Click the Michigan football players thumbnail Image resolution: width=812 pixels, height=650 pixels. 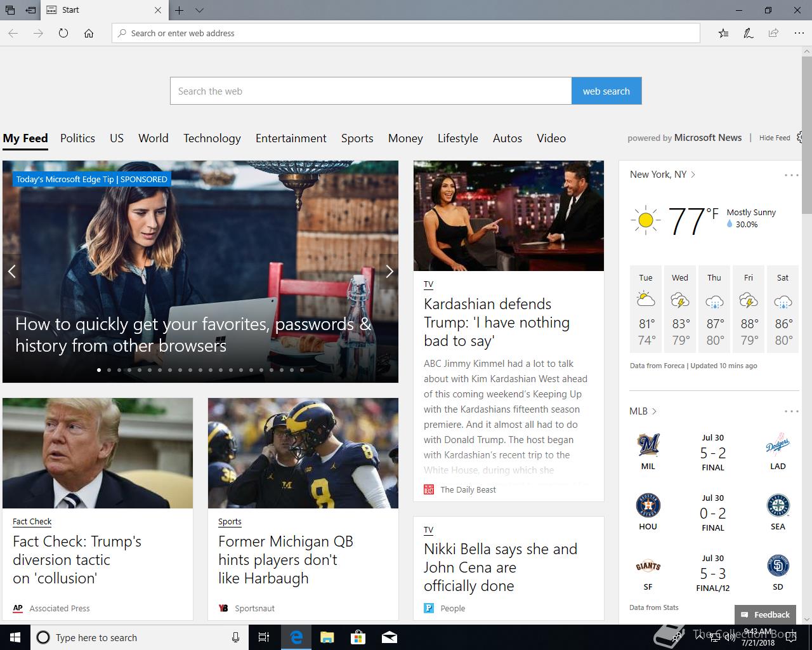[303, 453]
